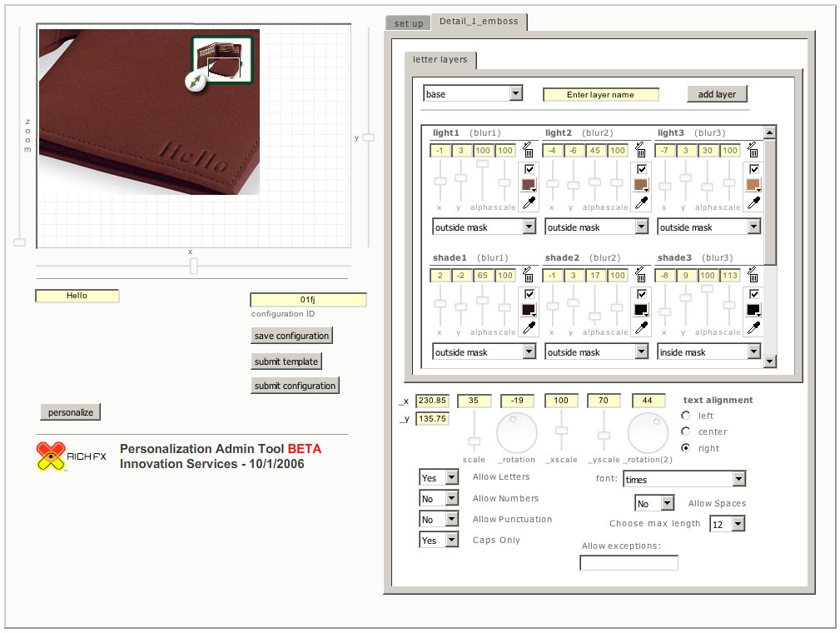The height and width of the screenshot is (633, 840).
Task: Click the wallet navigator thumbnail
Action: [x=222, y=59]
